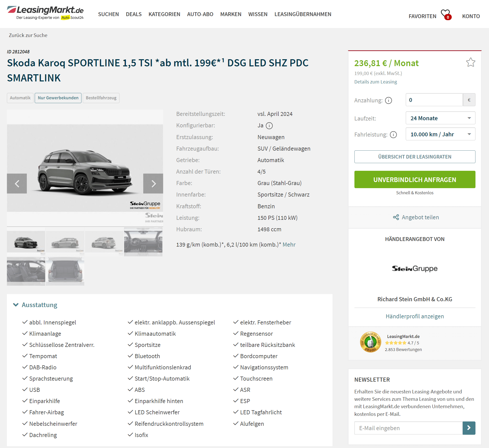
Task: Click the Richard Stein GmbH & Co.KG name
Action: (415, 299)
